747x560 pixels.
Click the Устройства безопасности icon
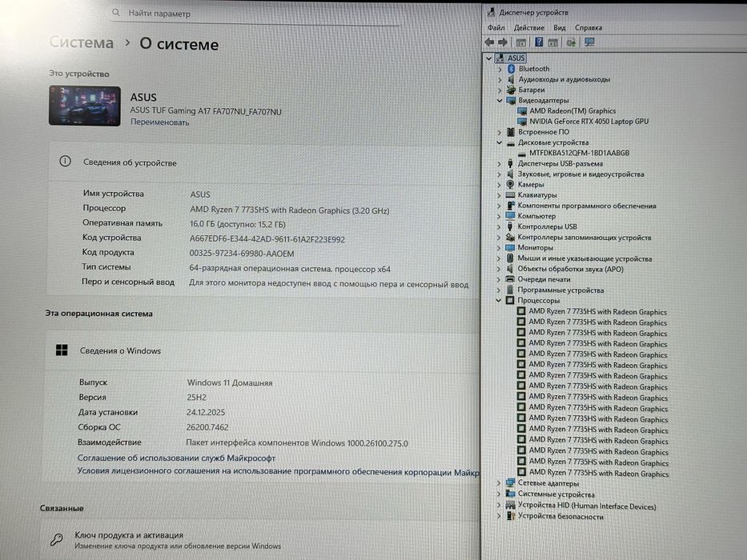[511, 516]
